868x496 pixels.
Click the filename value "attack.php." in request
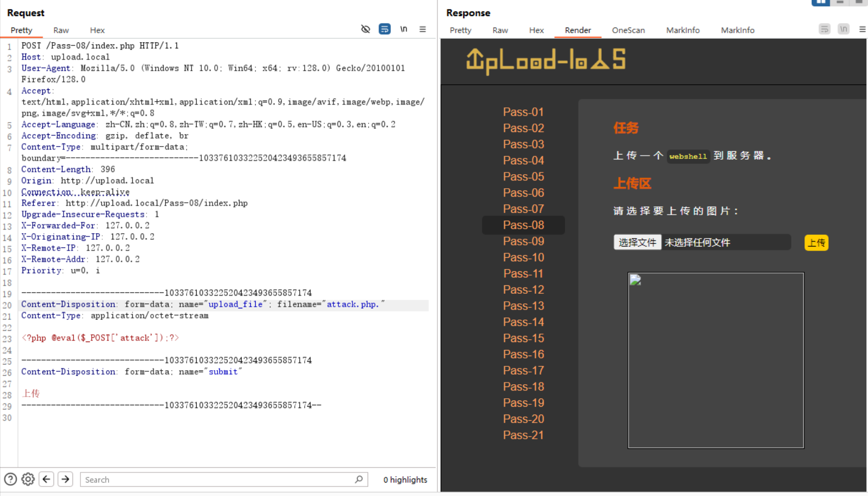point(353,304)
